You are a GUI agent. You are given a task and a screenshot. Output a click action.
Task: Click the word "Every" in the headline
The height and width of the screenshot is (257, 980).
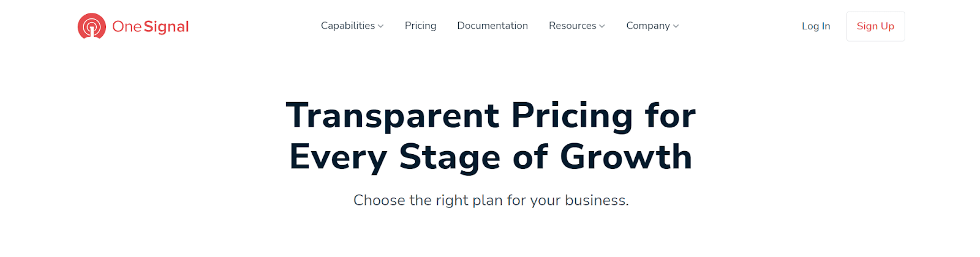click(338, 157)
